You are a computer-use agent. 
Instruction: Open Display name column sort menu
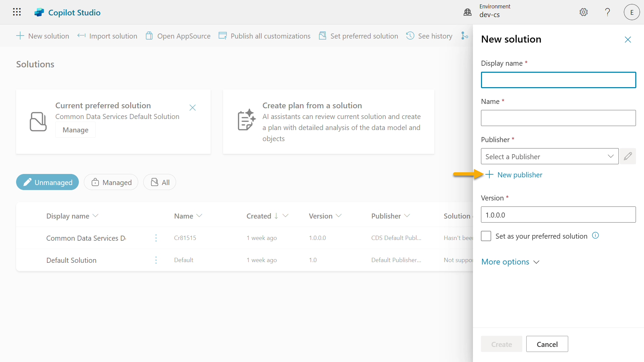95,216
